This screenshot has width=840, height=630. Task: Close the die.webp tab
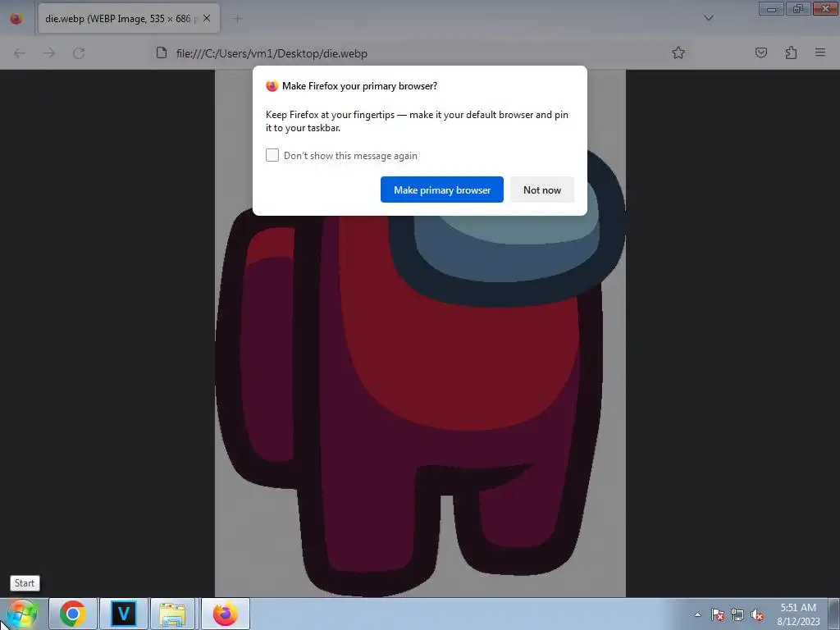coord(207,18)
